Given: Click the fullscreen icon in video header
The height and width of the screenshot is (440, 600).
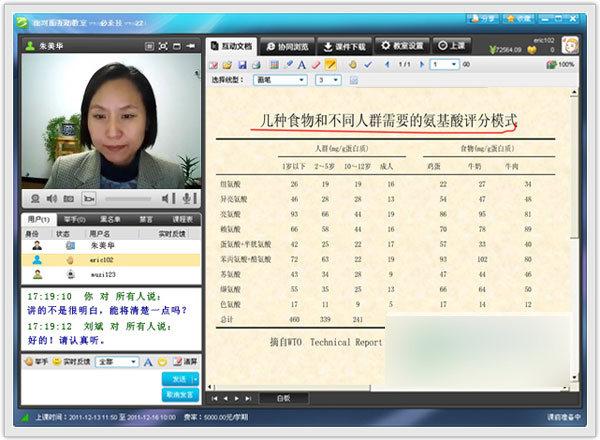Looking at the screenshot, I should (x=163, y=46).
